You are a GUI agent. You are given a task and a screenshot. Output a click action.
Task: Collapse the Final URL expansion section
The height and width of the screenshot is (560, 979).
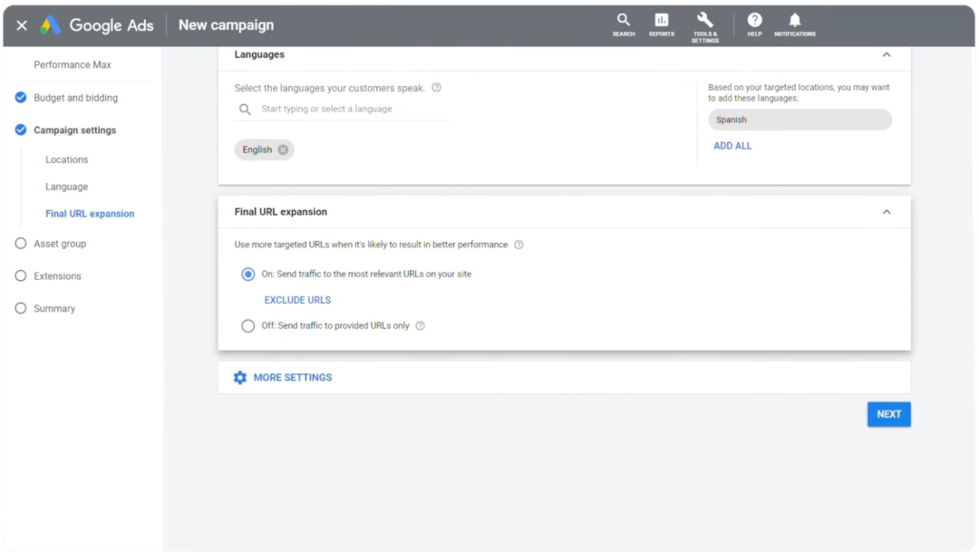tap(887, 212)
